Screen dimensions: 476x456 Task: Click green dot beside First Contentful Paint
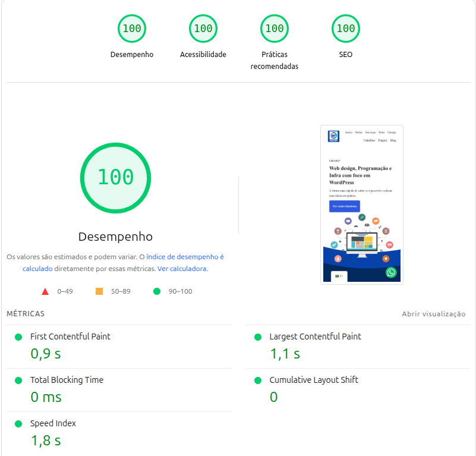coord(18,337)
